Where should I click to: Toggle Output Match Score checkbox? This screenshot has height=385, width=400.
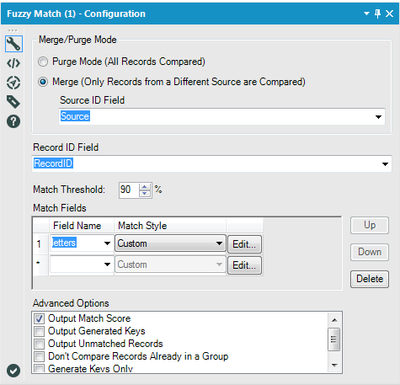coord(39,319)
